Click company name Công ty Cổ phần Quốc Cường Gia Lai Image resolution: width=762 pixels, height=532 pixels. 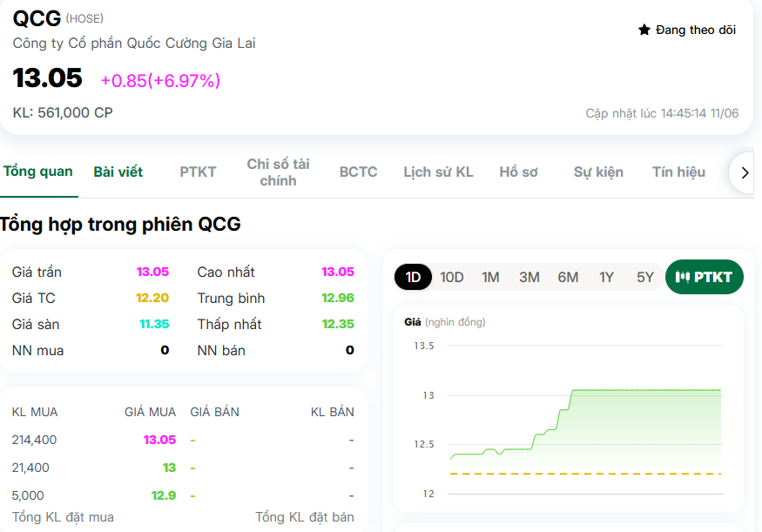click(x=134, y=44)
